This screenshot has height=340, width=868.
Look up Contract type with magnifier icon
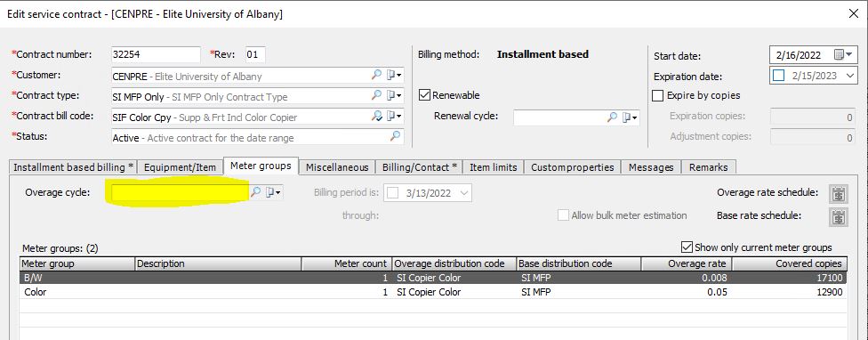[x=376, y=95]
